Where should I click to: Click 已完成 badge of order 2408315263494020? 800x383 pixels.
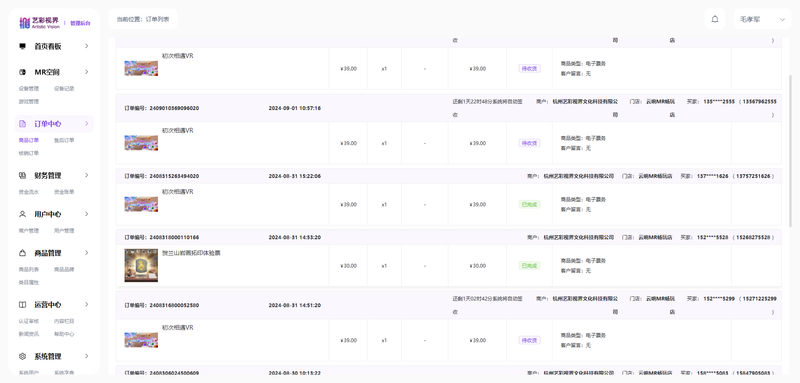(x=529, y=205)
